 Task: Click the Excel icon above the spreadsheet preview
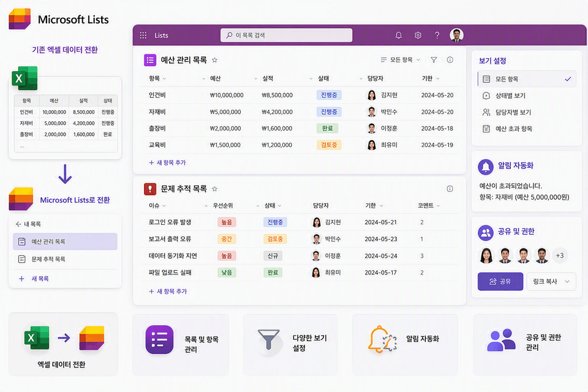click(x=24, y=78)
